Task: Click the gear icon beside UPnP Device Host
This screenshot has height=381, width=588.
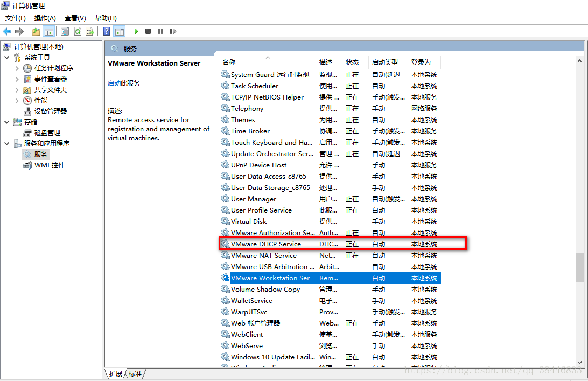Action: coord(225,165)
